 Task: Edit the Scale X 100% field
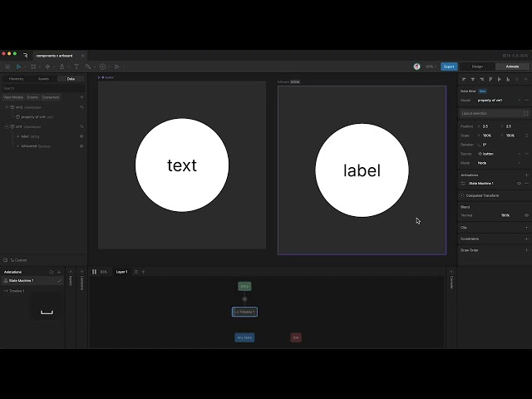pyautogui.click(x=489, y=135)
